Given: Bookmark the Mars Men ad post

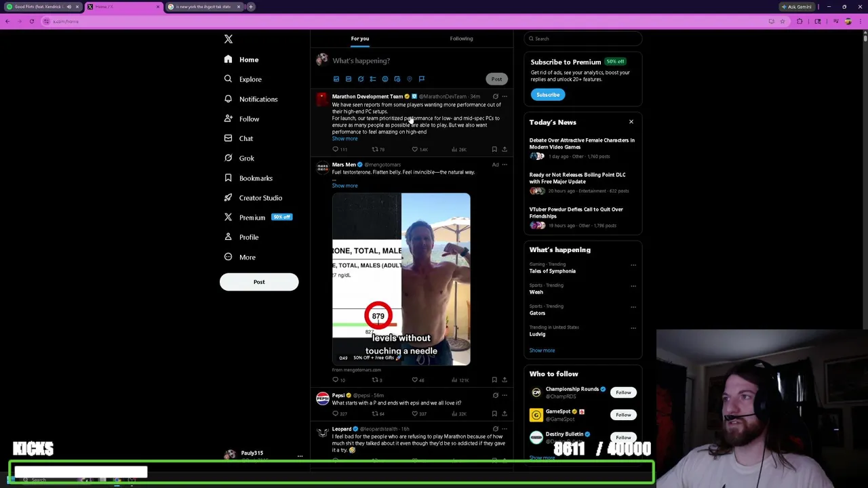Looking at the screenshot, I should tap(494, 380).
